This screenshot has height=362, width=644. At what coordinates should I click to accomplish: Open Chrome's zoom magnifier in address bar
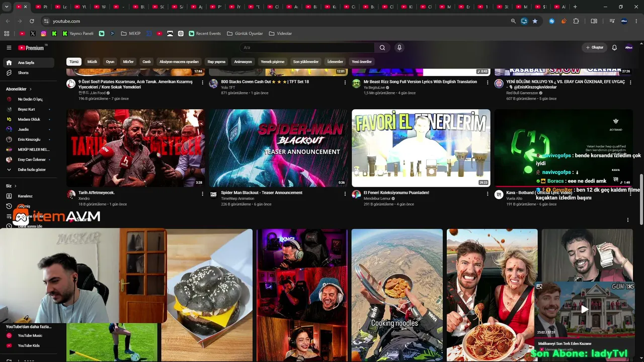point(513,21)
